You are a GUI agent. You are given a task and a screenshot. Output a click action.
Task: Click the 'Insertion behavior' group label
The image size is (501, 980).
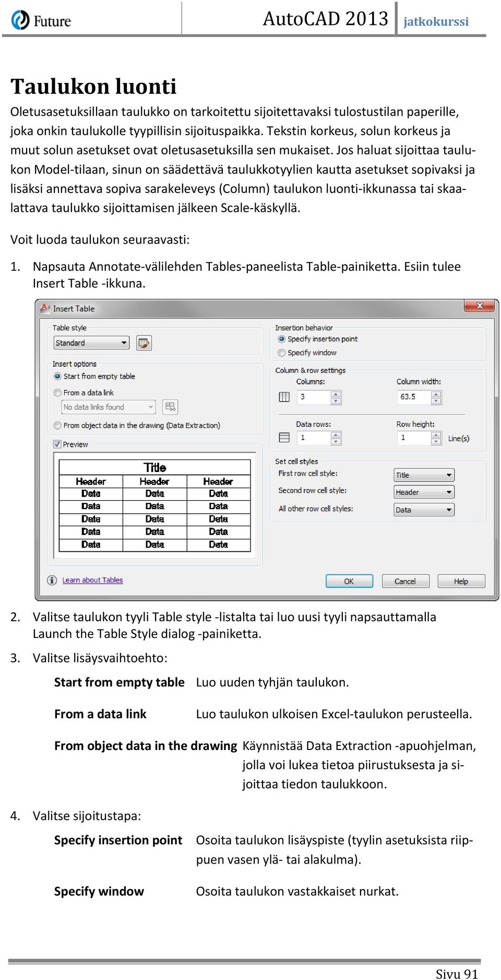tap(304, 328)
